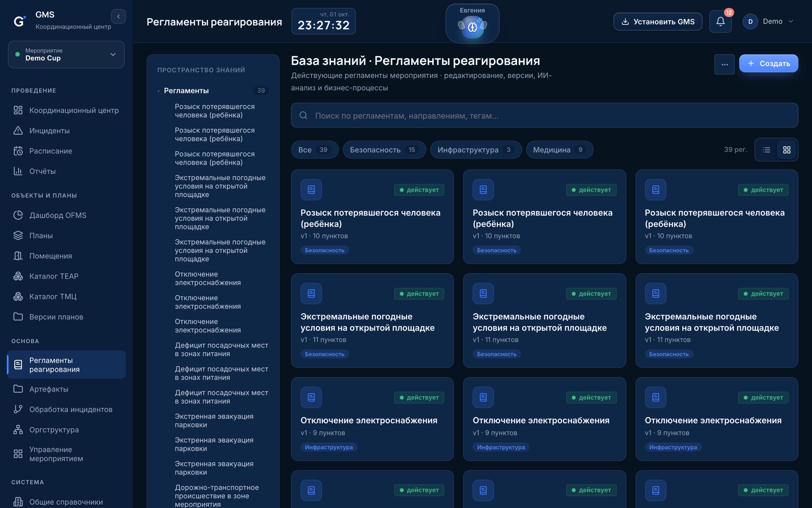Click Инфраструктура tag on first Отключение card

(329, 447)
